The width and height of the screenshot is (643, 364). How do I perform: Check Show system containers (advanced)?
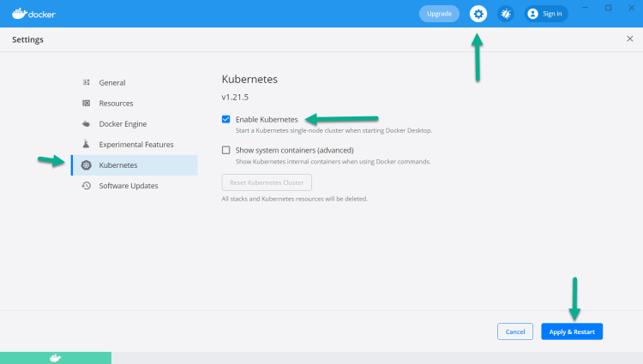pos(226,150)
